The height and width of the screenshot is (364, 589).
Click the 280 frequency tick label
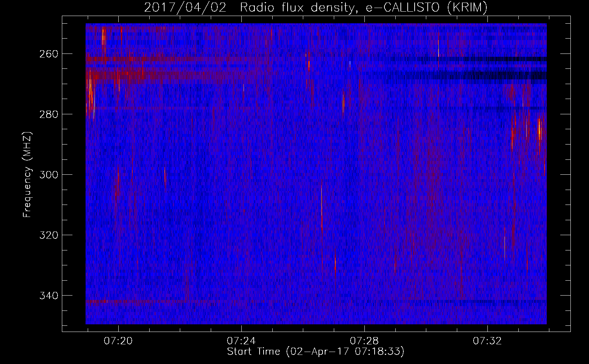[48, 114]
